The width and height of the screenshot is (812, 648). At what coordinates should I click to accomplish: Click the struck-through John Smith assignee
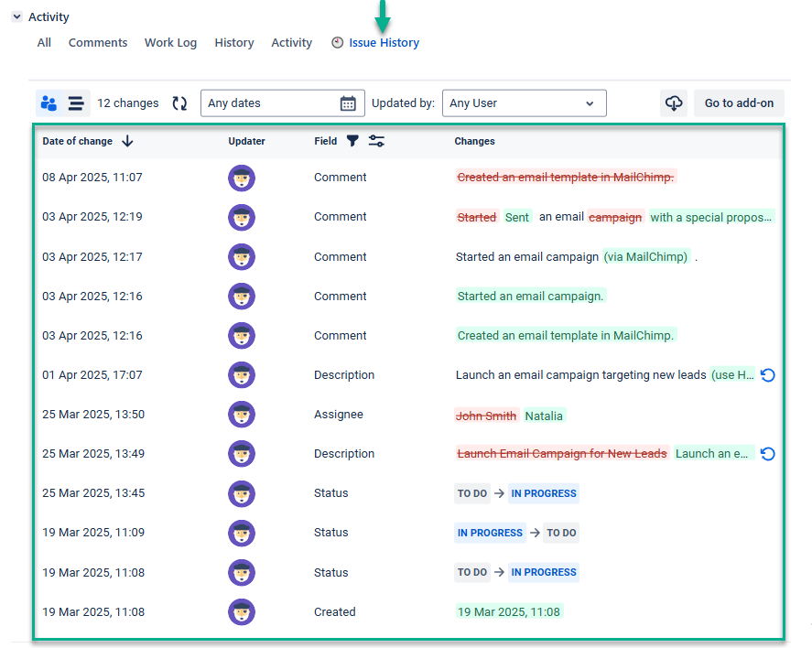(x=486, y=416)
